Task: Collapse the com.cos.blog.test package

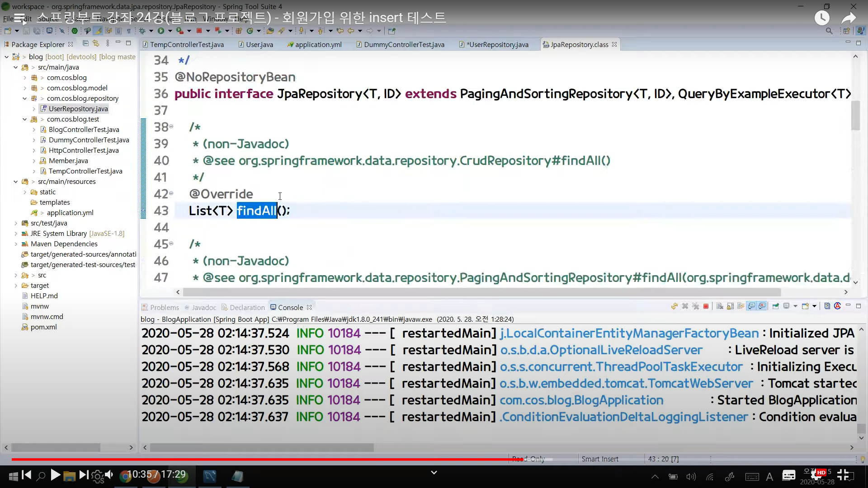Action: click(x=25, y=119)
